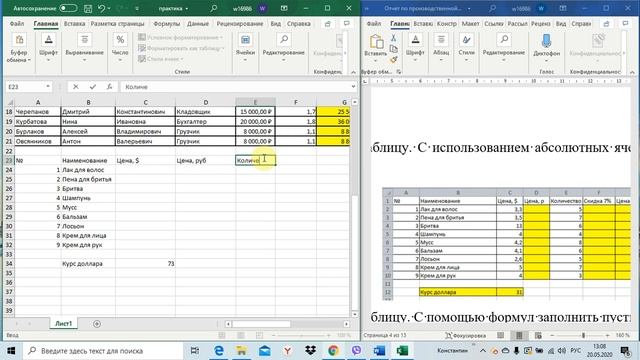This screenshot has width=640, height=360.
Task: Click the Excel Share icon
Action: tap(328, 24)
